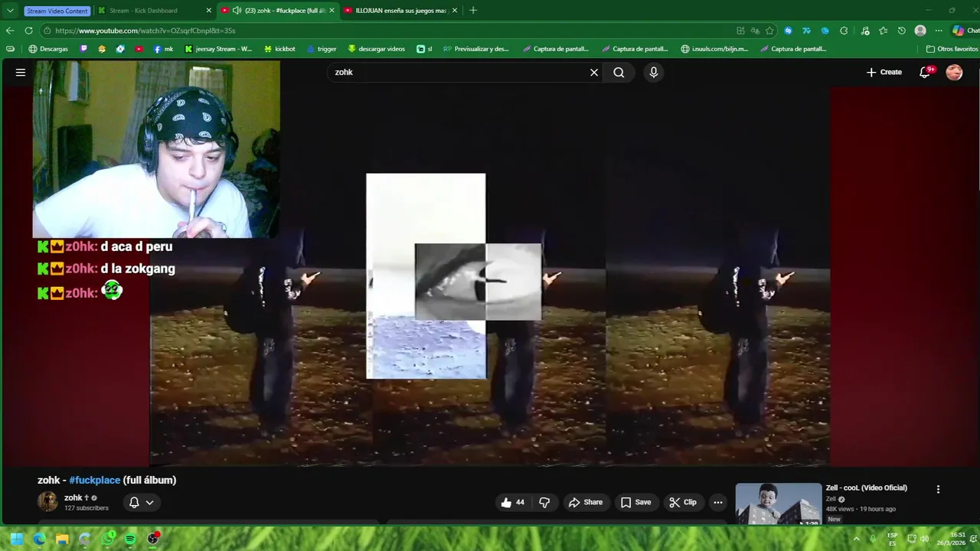Image resolution: width=980 pixels, height=551 pixels.
Task: Show hidden system tray icons chevron
Action: coord(856,539)
